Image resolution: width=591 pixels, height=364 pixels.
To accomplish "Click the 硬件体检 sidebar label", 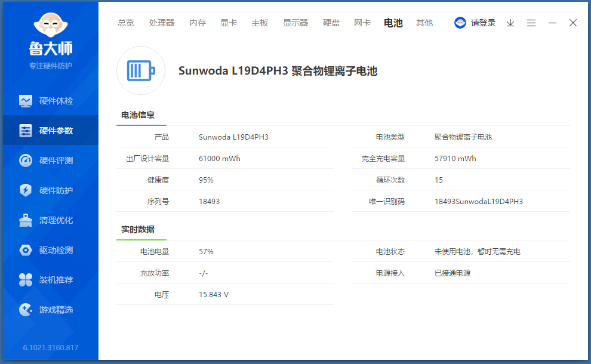I will tap(56, 101).
